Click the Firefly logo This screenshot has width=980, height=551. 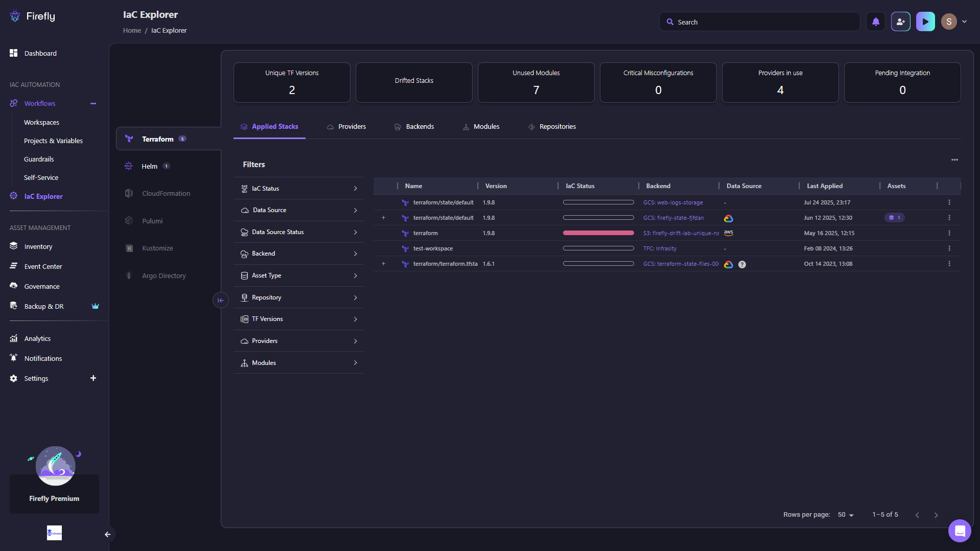point(33,16)
